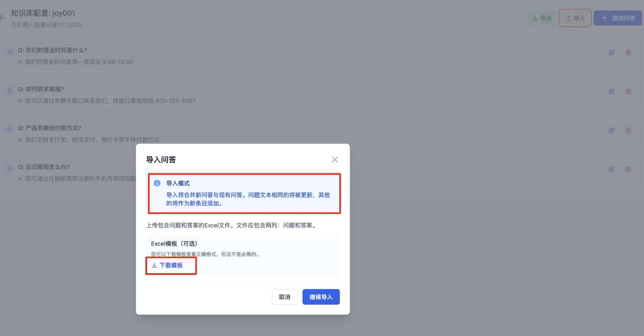Click the info icon in the 导入模式 notice

(x=158, y=183)
